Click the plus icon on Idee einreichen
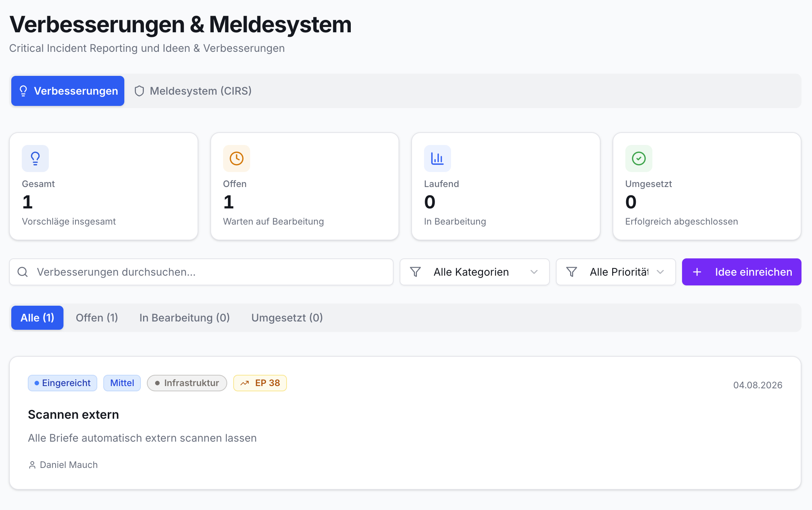 697,272
